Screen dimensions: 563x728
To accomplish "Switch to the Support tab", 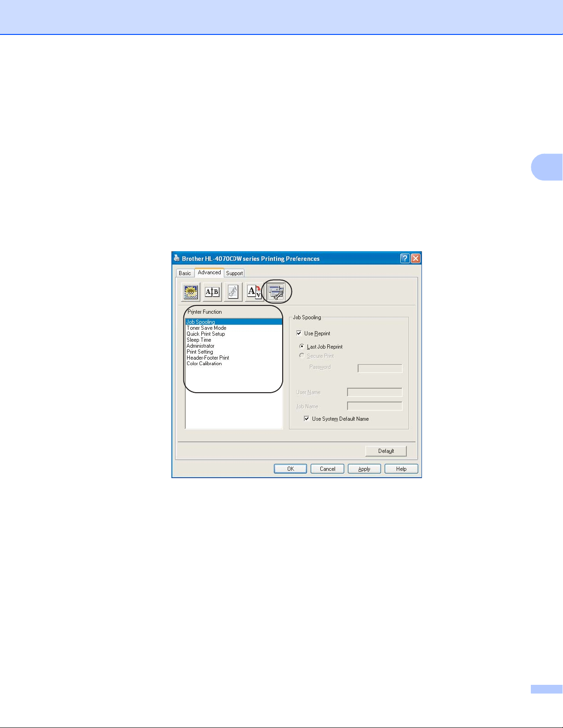I will pyautogui.click(x=234, y=273).
